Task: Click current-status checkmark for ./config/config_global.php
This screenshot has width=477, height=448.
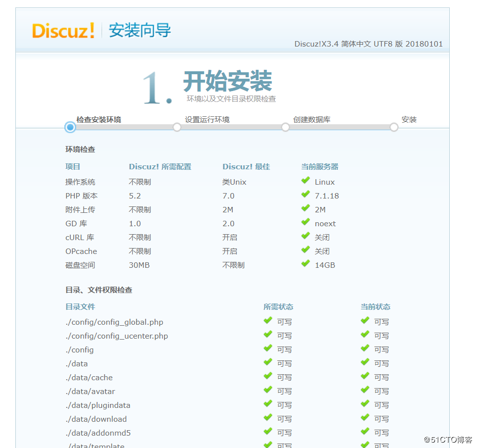Action: [365, 321]
